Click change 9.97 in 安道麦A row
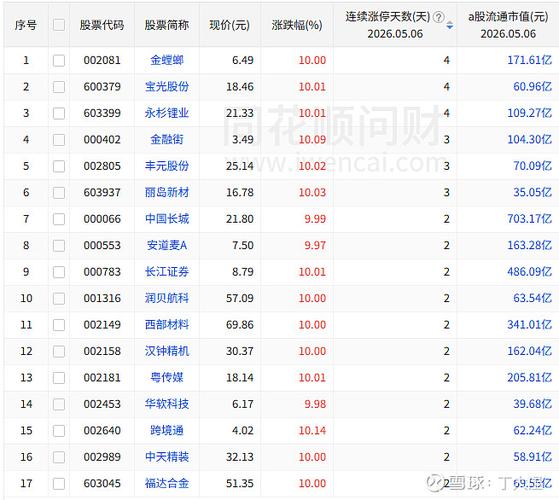Viewport: 559px width, 500px height. click(x=315, y=246)
